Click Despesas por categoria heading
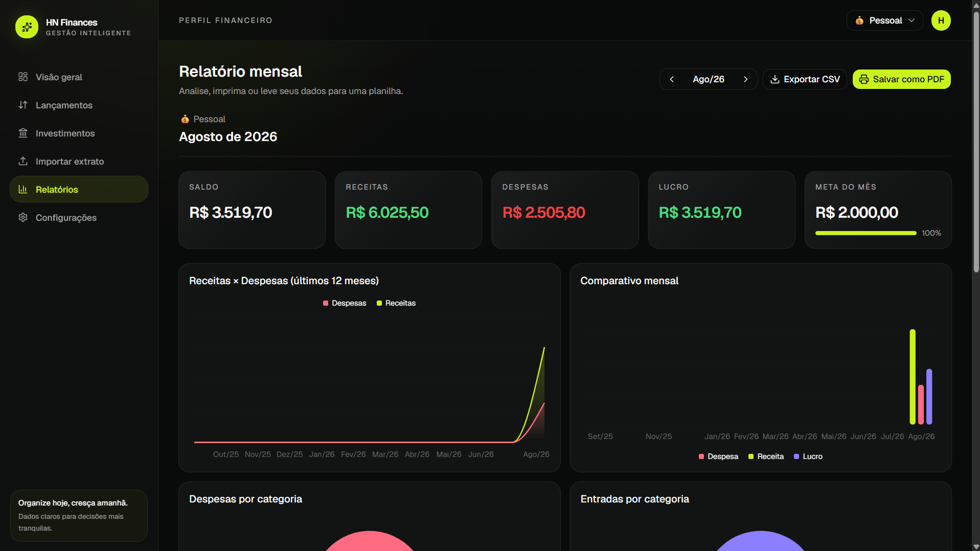Screen dimensions: 980x551 click(x=245, y=499)
